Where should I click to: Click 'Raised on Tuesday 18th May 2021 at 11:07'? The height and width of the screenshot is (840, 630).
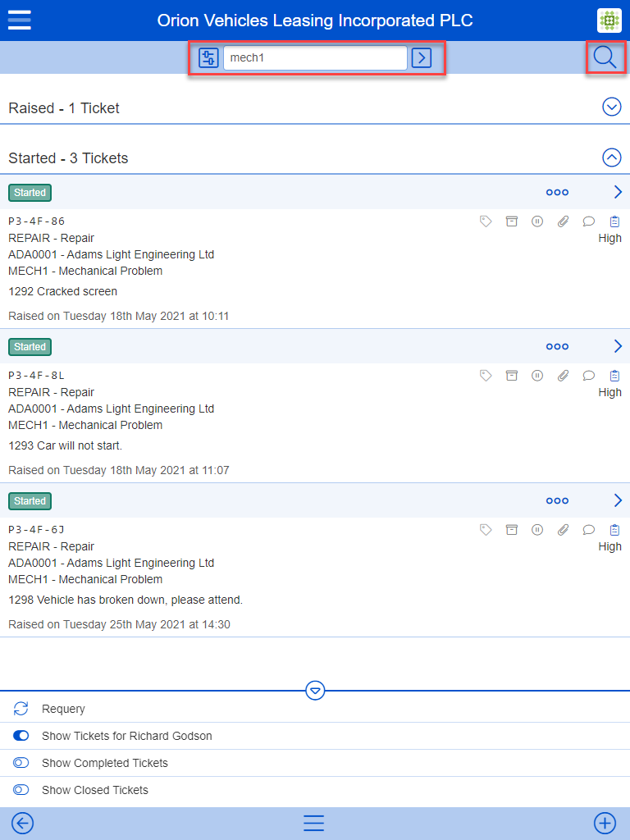[x=118, y=470]
